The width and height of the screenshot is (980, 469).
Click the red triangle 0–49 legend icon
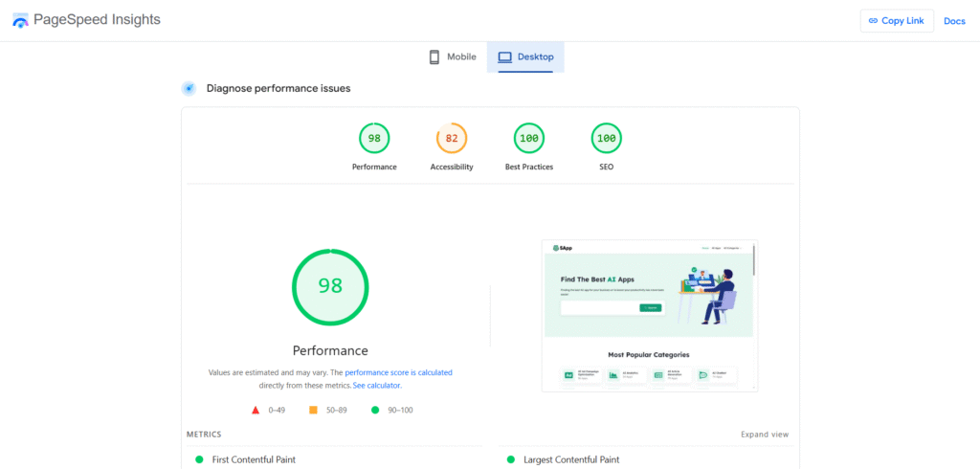[x=256, y=410]
